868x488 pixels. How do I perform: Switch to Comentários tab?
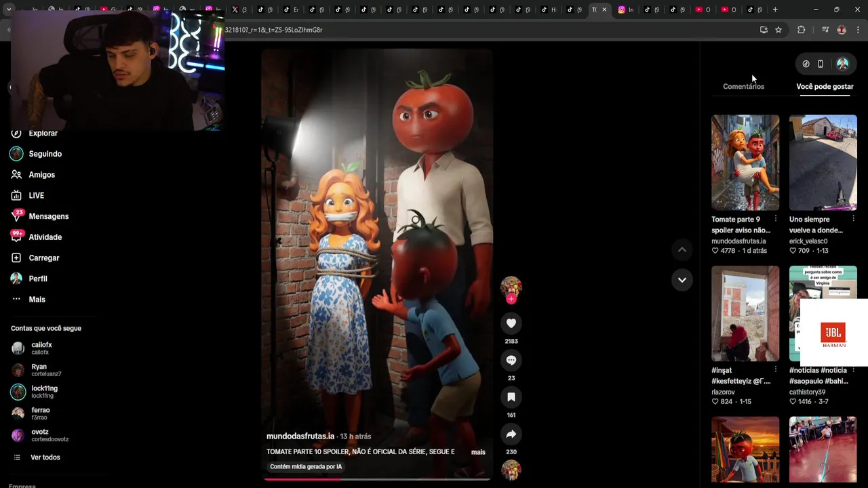[x=743, y=87]
